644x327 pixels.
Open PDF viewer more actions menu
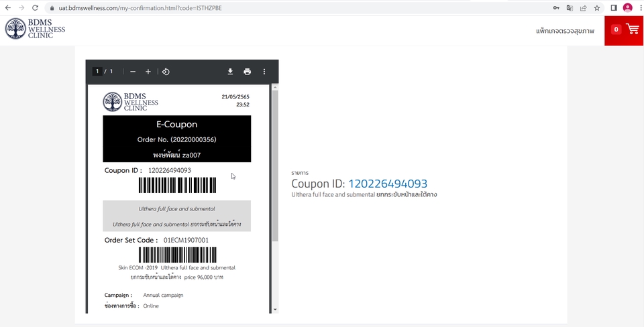pyautogui.click(x=264, y=72)
